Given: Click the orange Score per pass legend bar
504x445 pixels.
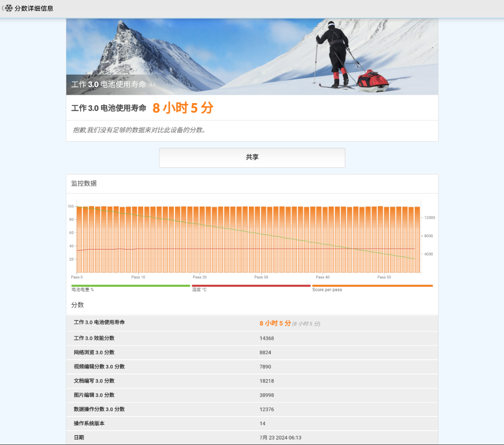Looking at the screenshot, I should pos(372,286).
